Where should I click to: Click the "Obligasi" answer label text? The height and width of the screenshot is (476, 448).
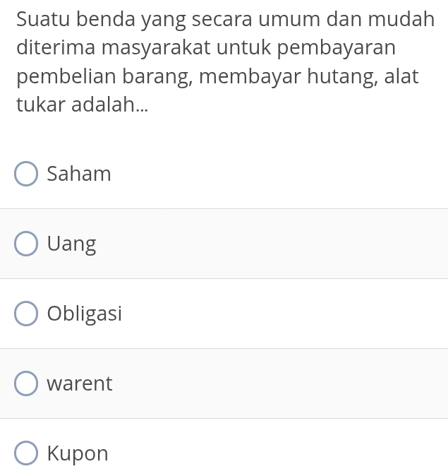point(85,314)
